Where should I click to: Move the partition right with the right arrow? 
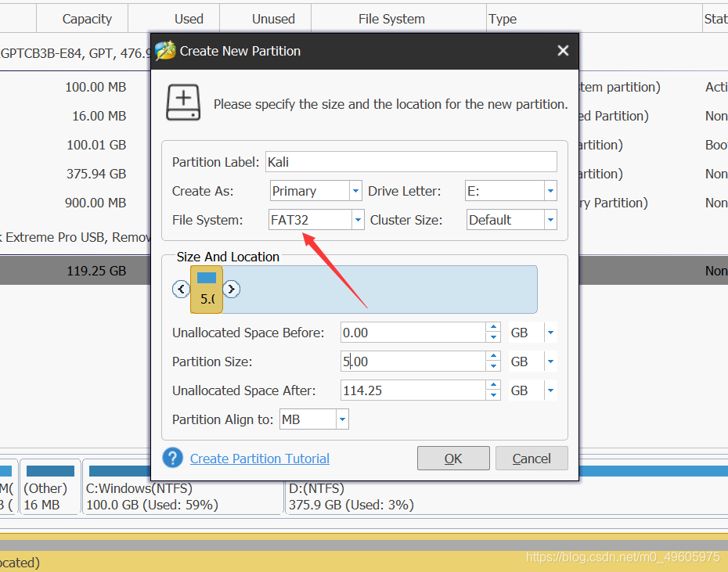[231, 290]
